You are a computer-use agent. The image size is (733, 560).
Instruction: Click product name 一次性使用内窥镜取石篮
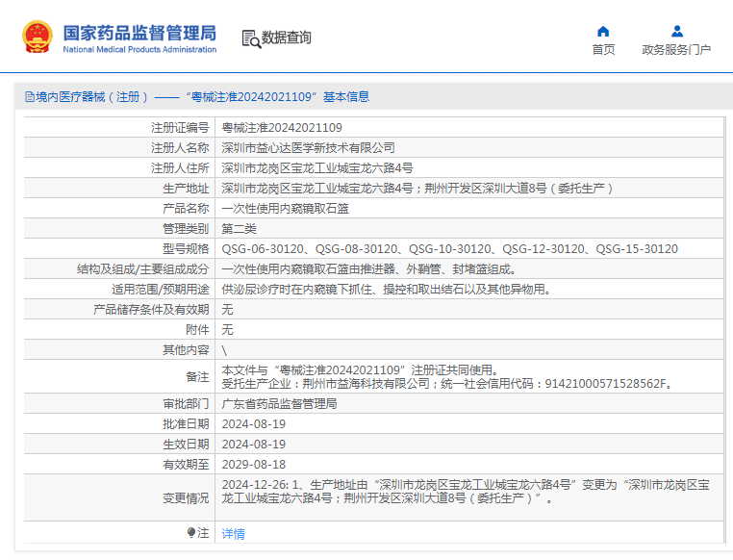[285, 209]
